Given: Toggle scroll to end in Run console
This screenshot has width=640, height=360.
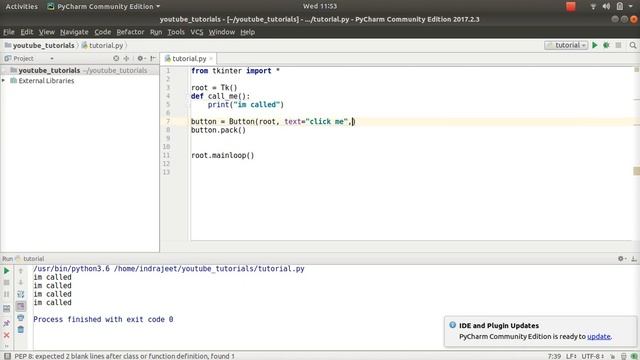Looking at the screenshot, I should tap(21, 306).
